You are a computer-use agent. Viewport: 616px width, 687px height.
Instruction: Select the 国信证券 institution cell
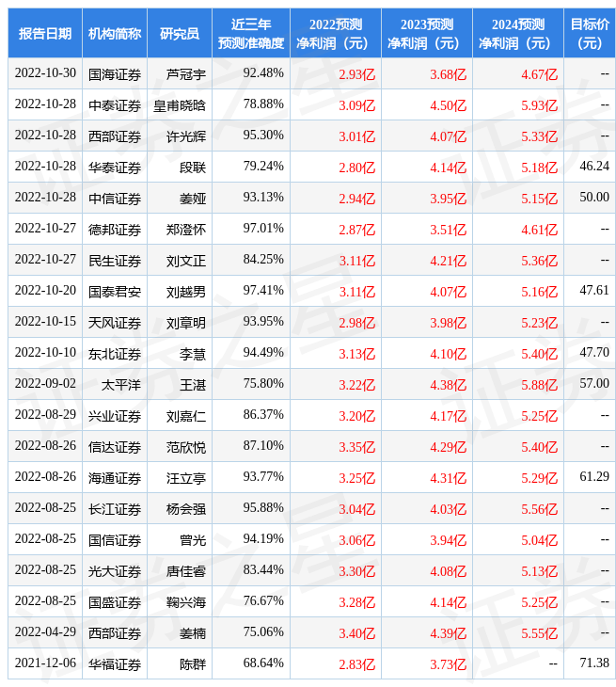tap(115, 541)
